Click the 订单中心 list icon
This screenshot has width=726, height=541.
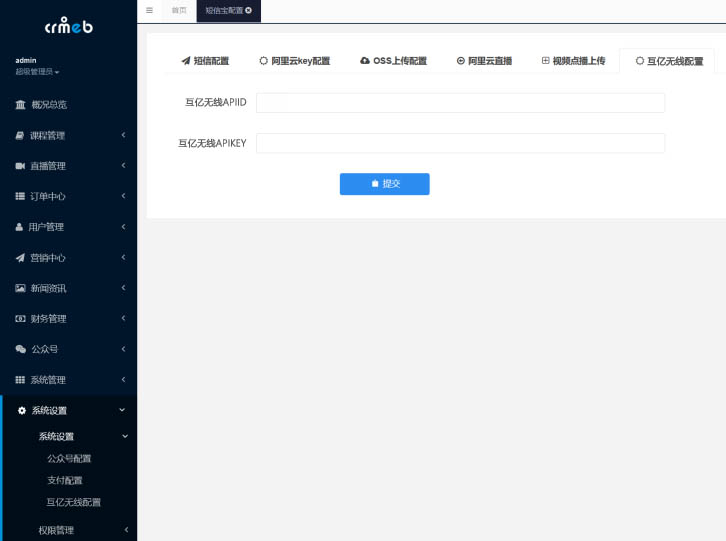click(20, 197)
